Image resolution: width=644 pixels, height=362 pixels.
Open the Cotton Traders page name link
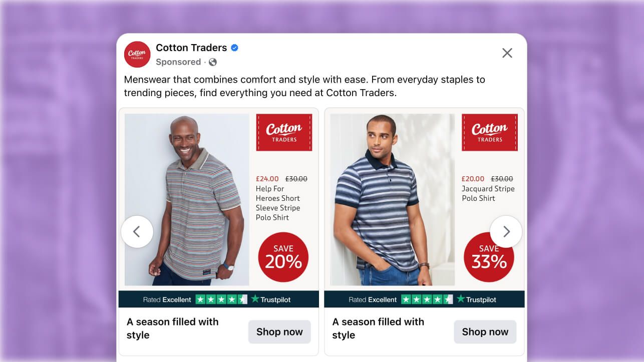point(191,48)
